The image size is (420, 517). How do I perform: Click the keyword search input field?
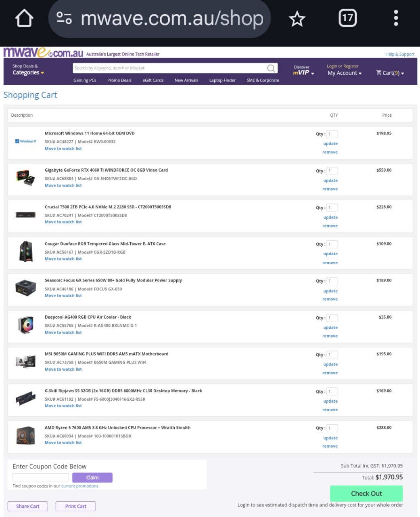(169, 68)
